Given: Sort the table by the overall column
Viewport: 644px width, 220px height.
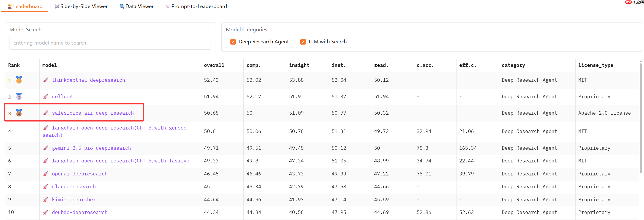Looking at the screenshot, I should 214,65.
